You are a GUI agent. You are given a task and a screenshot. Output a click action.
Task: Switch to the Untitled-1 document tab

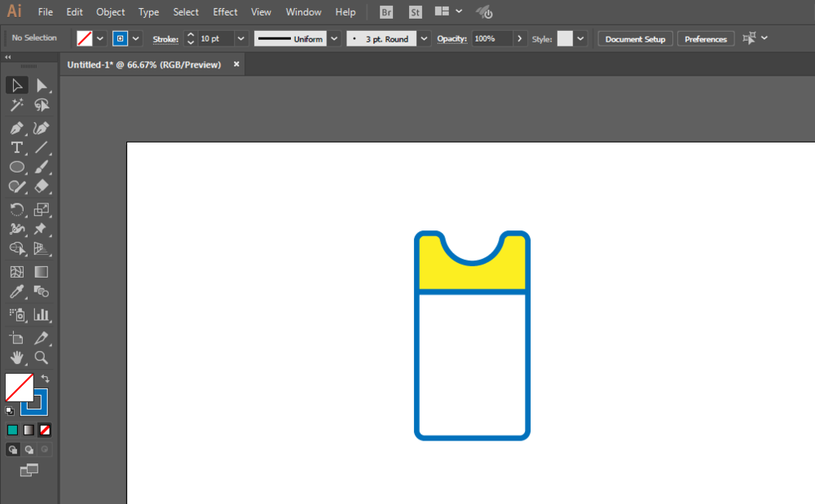click(x=144, y=64)
